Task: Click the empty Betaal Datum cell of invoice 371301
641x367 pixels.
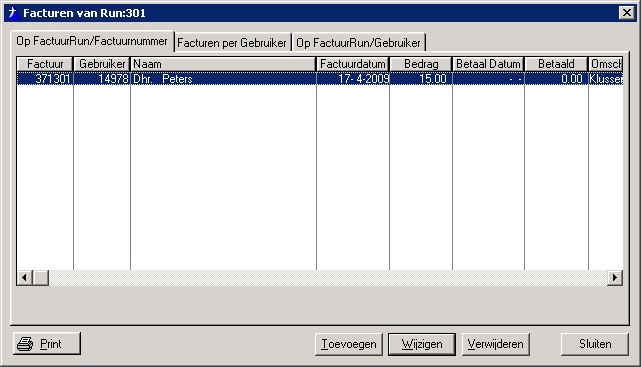Action: pyautogui.click(x=489, y=78)
